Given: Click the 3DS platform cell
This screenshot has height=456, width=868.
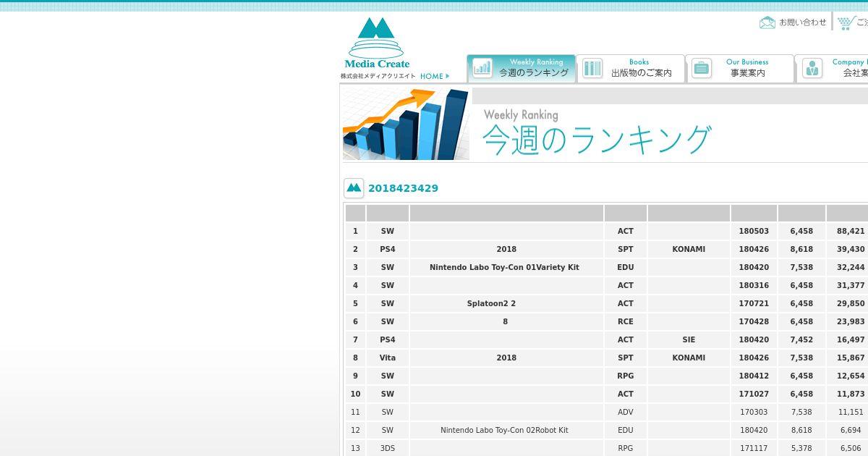Looking at the screenshot, I should point(388,448).
